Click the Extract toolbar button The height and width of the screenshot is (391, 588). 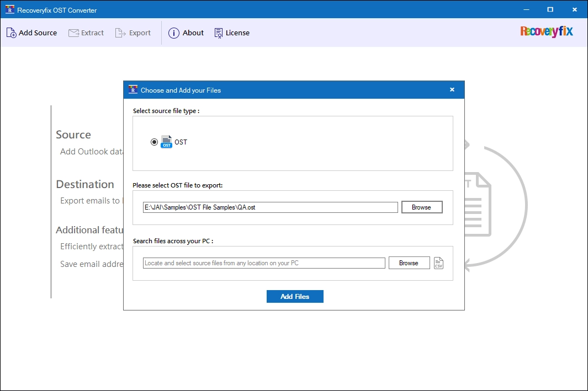(x=86, y=33)
